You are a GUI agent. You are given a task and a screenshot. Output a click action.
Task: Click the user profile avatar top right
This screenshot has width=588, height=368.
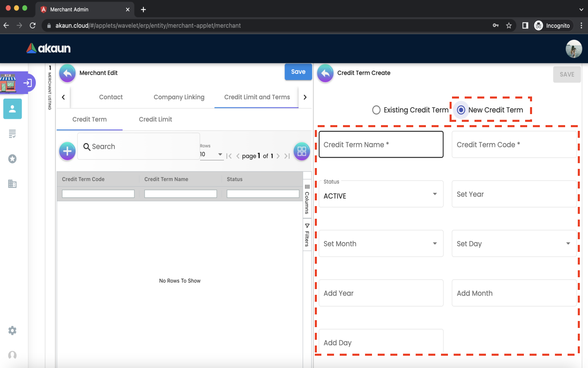573,49
